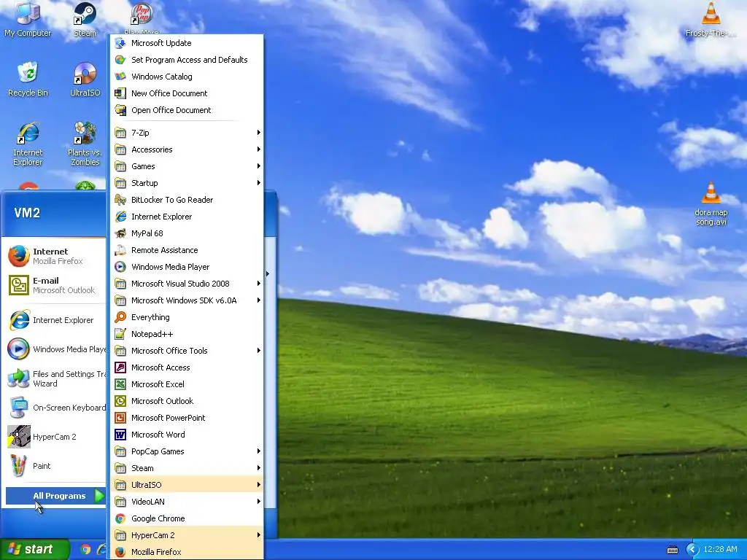747x560 pixels.
Task: Open Set Program Access and Defaults
Action: (187, 60)
